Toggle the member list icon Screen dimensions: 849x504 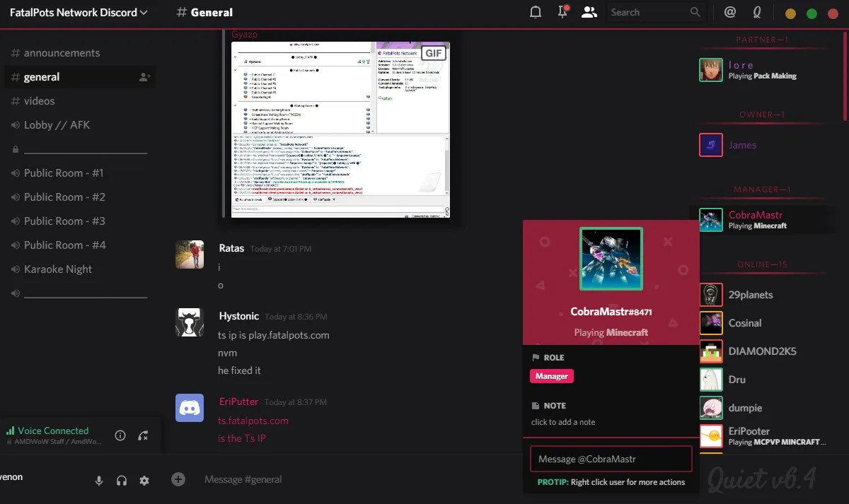[x=589, y=12]
